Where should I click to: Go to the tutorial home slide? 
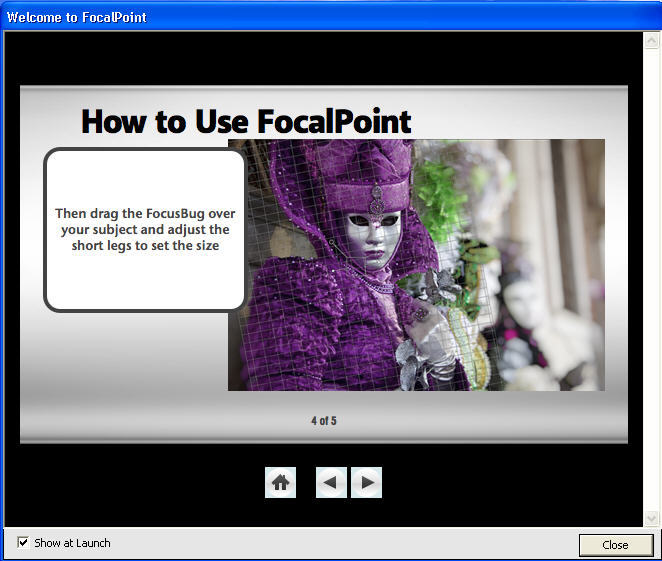point(280,482)
